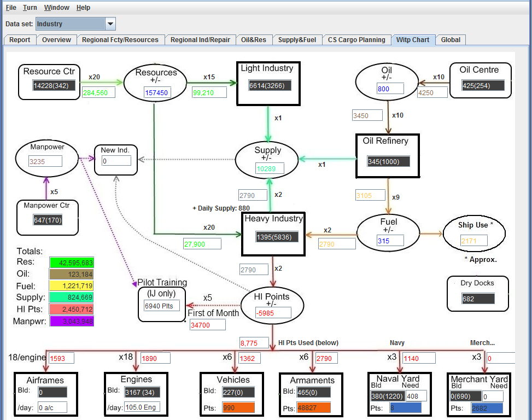Click the Manpower field 3235
Image resolution: width=532 pixels, height=420 pixels.
coord(45,161)
